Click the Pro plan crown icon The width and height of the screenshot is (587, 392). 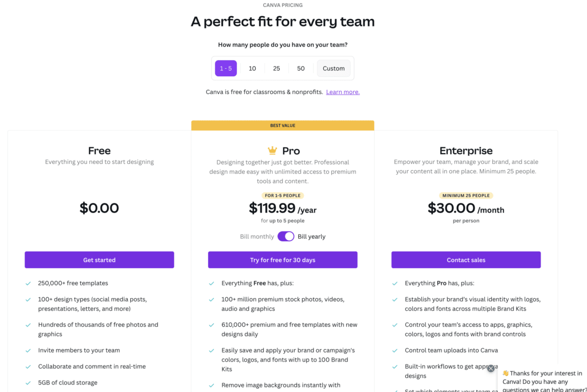tap(272, 151)
